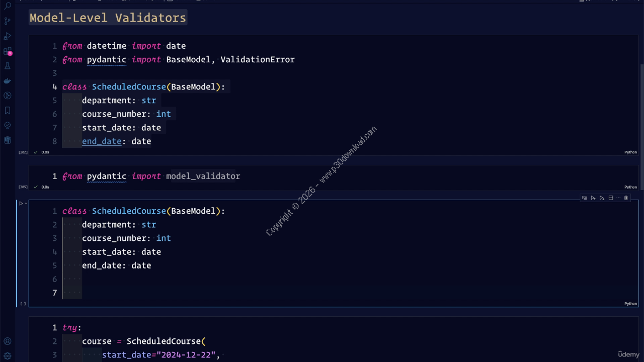The width and height of the screenshot is (644, 362).
Task: Click Execute Above Cells icon
Action: [x=593, y=198]
